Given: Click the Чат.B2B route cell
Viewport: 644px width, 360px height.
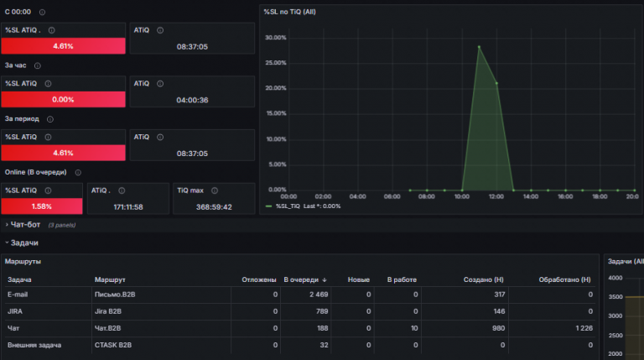Looking at the screenshot, I should point(107,328).
